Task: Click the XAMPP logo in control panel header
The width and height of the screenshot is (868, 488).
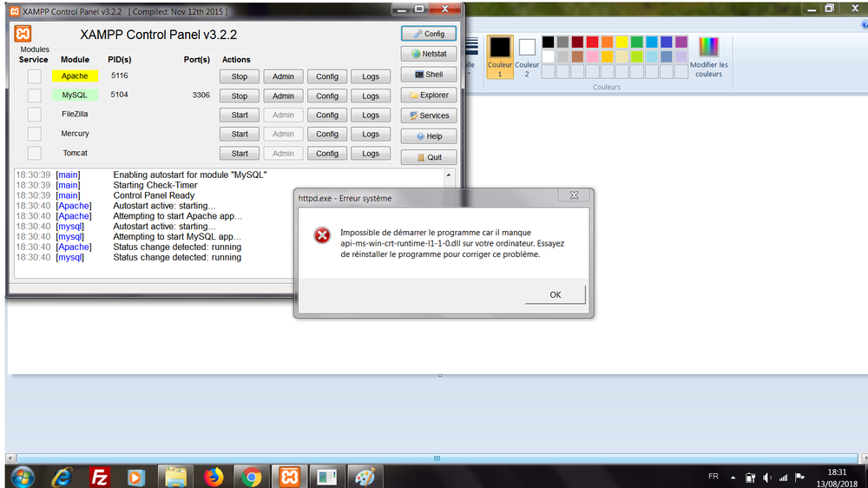Action: [x=23, y=34]
